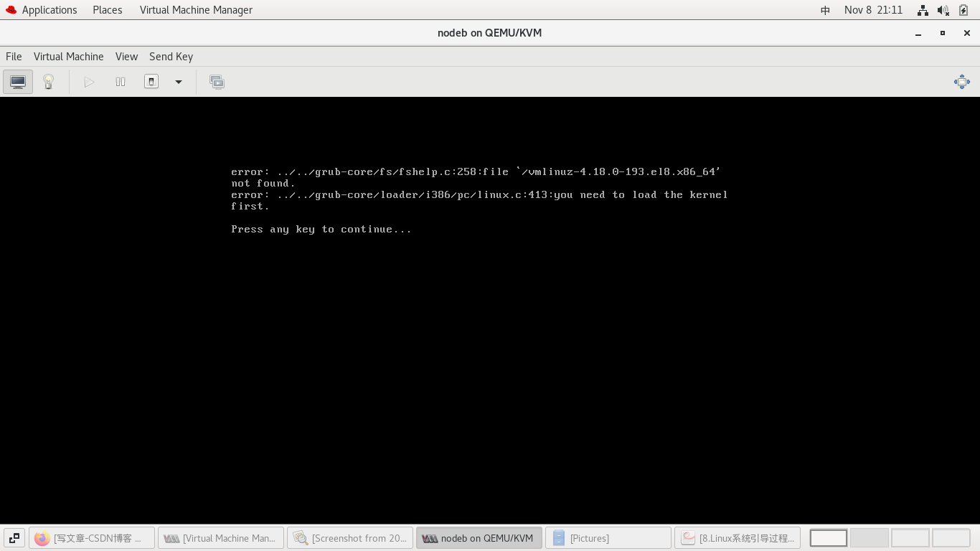Expand the shutdown options dropdown arrow

tap(178, 82)
